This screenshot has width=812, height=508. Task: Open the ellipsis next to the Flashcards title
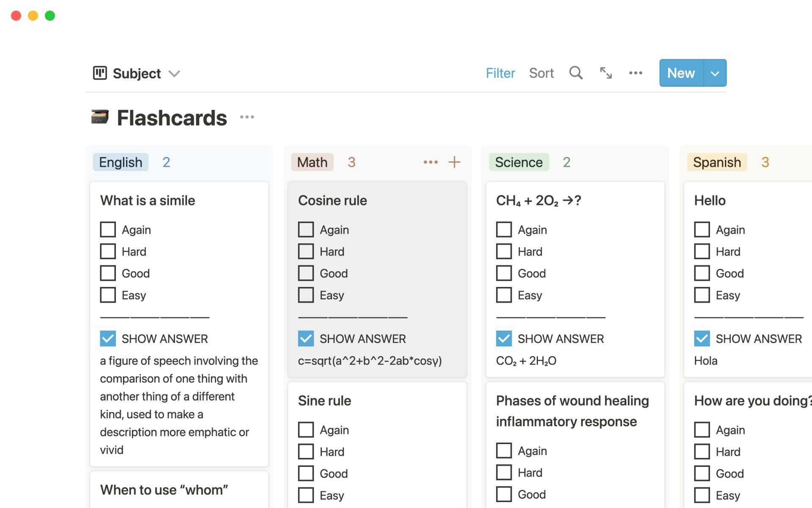247,117
